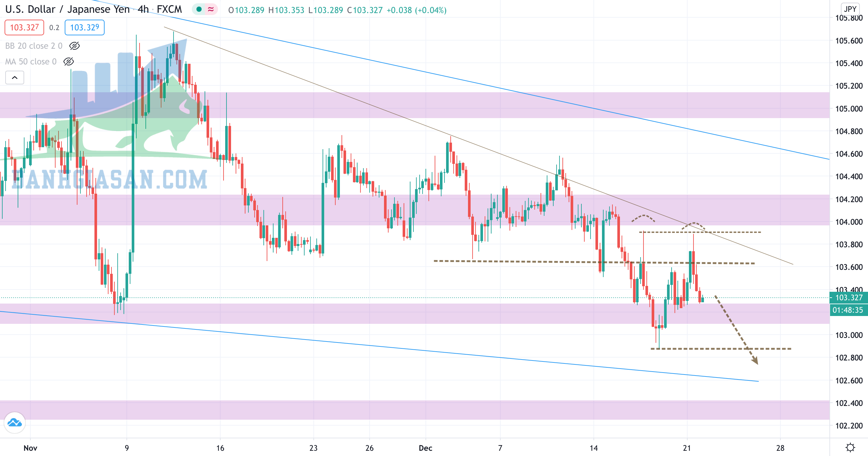
Task: Click the blue buy price 103.329 button
Action: click(85, 27)
